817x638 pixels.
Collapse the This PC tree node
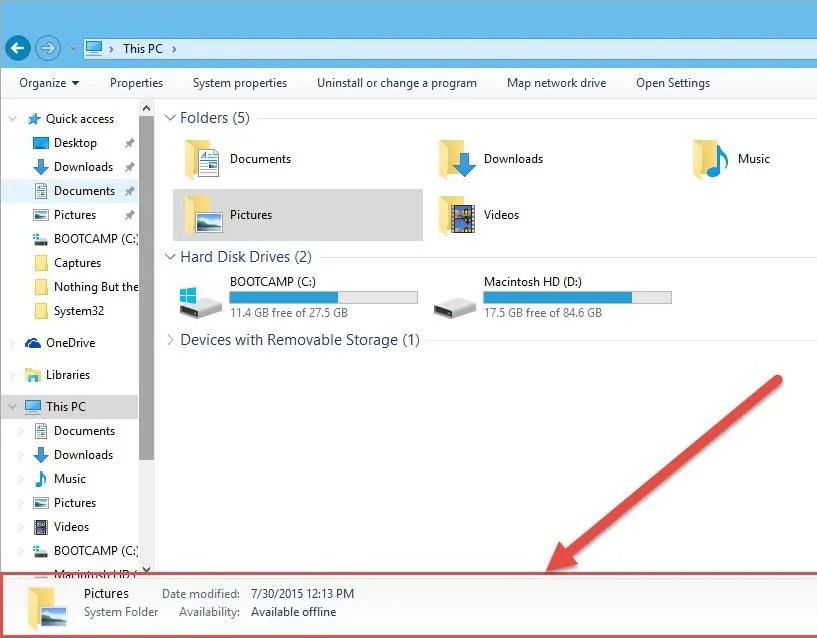(x=13, y=407)
